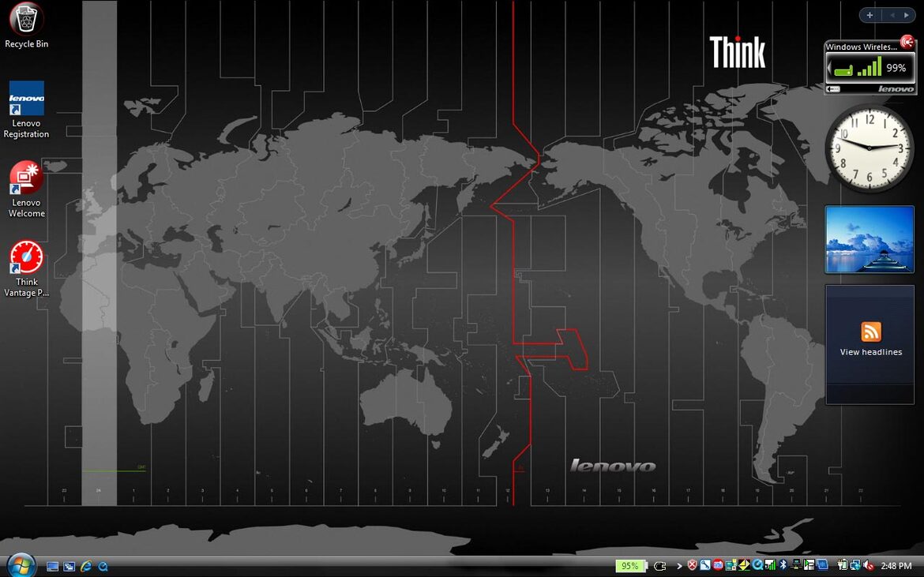Click the network computers globe tray icon
The height and width of the screenshot is (577, 924).
[855, 566]
